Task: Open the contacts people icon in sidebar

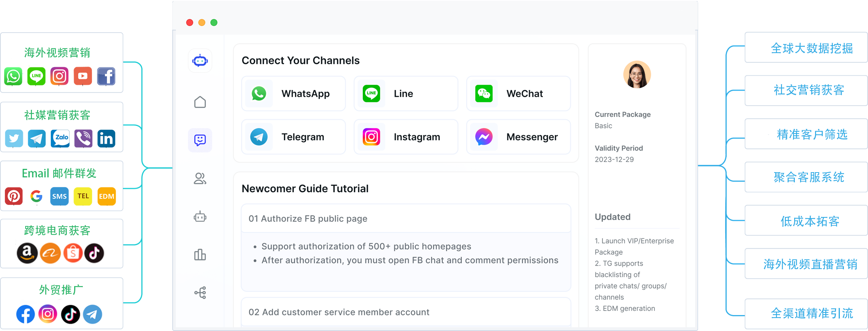Action: [200, 178]
